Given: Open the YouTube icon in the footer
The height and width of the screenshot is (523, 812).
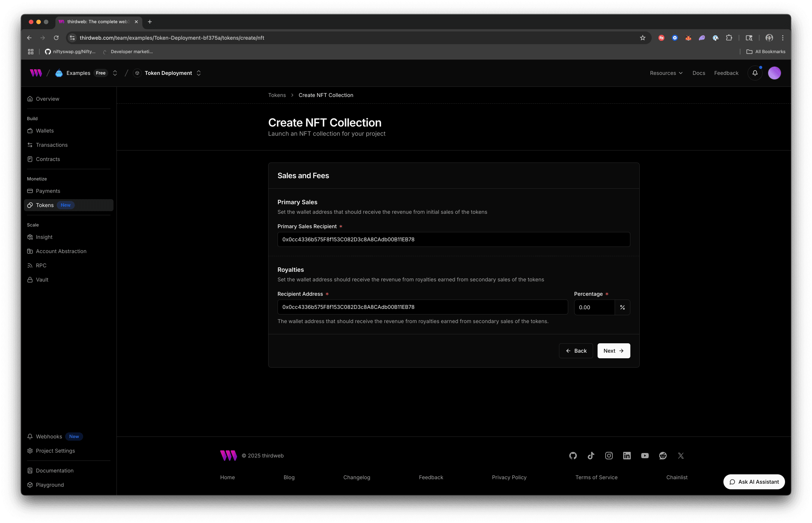Looking at the screenshot, I should tap(645, 456).
